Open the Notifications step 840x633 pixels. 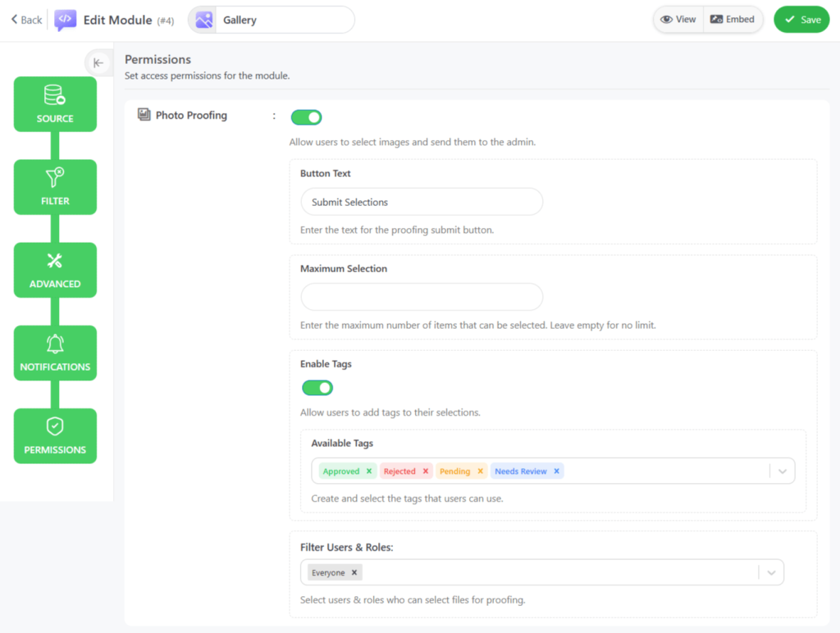point(55,353)
